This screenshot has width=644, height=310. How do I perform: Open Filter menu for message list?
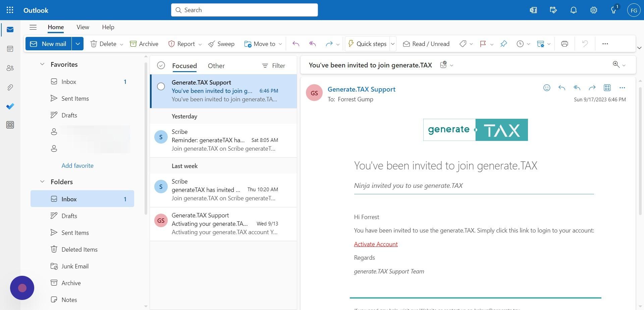[x=273, y=66]
